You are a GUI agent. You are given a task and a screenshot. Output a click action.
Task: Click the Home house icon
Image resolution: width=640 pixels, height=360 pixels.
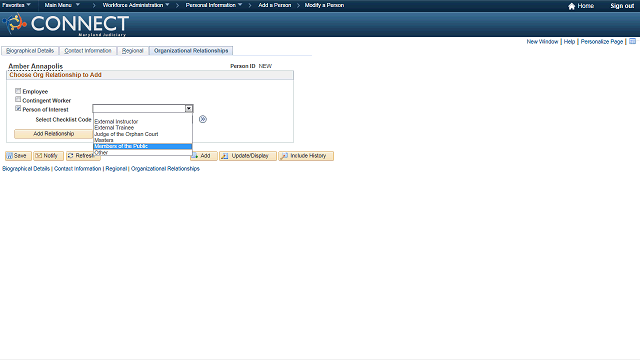tap(571, 6)
